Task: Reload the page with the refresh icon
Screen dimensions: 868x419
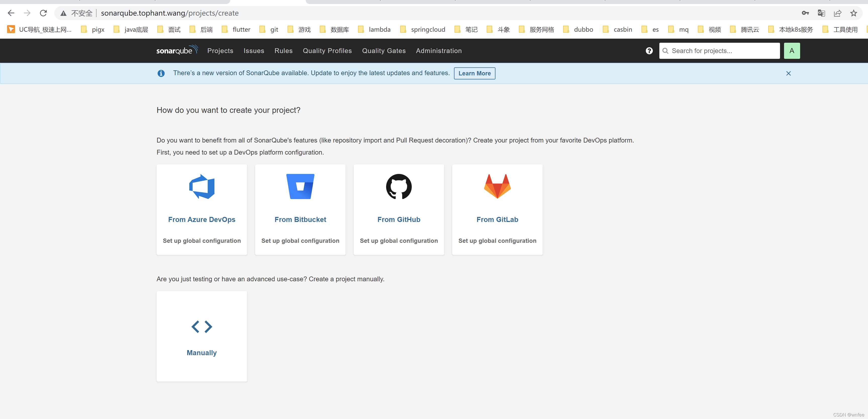Action: [x=43, y=13]
